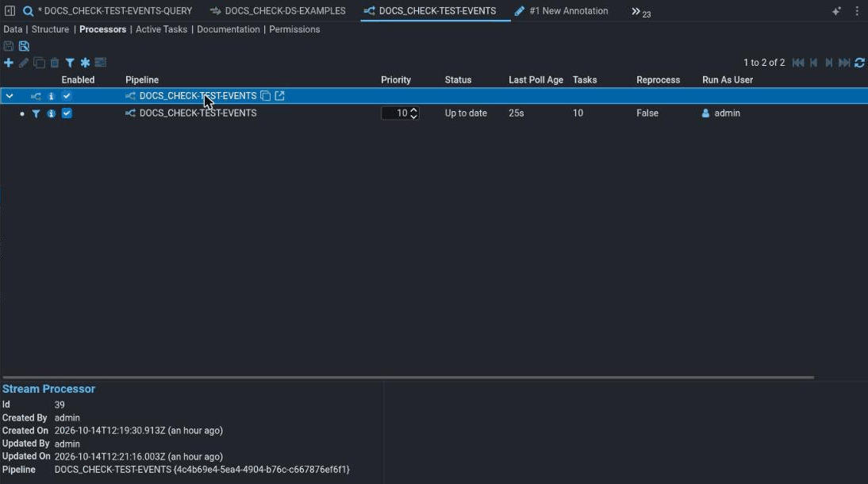868x484 pixels.
Task: Click the horizontal scrollbar above Stream Processor
Action: pos(408,378)
